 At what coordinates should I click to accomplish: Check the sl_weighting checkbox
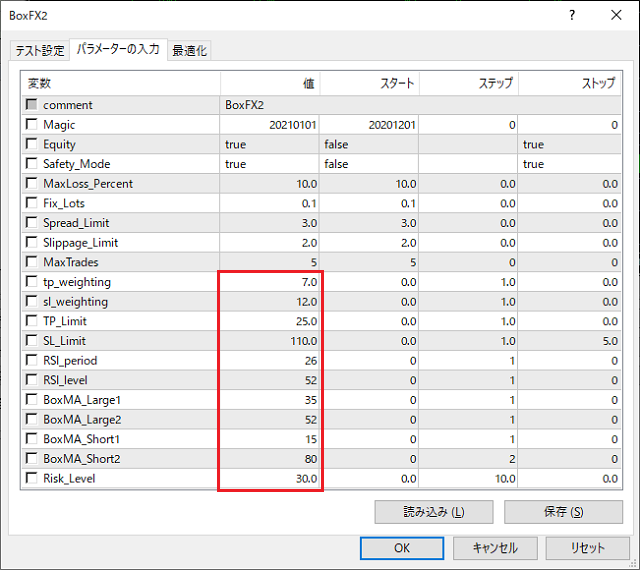31,301
